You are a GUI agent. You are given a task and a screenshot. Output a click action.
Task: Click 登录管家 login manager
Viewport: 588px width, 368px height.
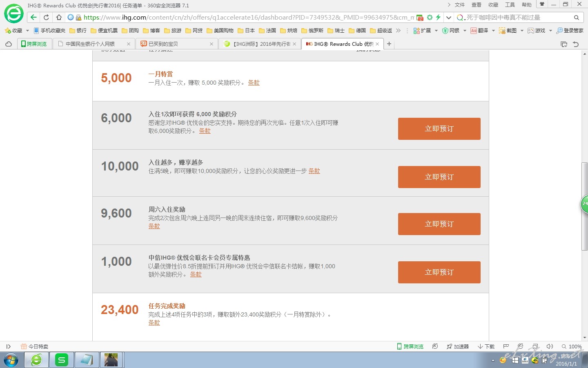[570, 31]
